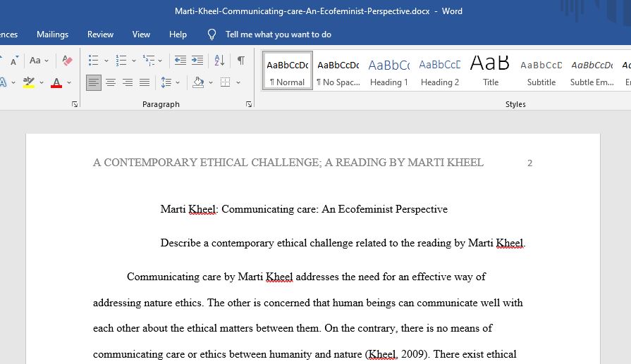Click the Multilevel List icon
This screenshot has width=631, height=364.
point(148,61)
